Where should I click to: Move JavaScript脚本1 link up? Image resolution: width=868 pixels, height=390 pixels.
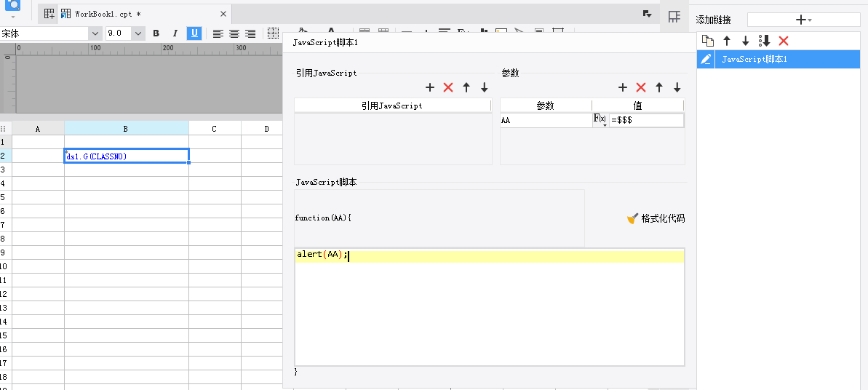pos(727,41)
